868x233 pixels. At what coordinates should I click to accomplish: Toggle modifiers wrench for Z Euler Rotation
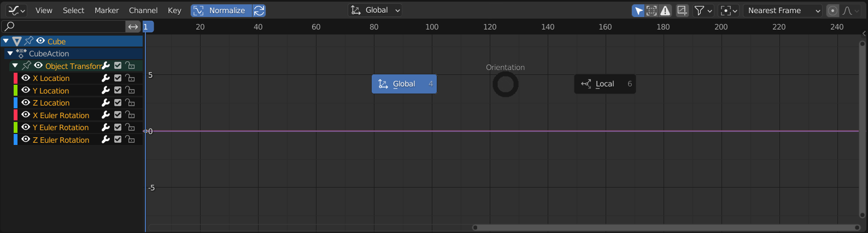(x=106, y=139)
